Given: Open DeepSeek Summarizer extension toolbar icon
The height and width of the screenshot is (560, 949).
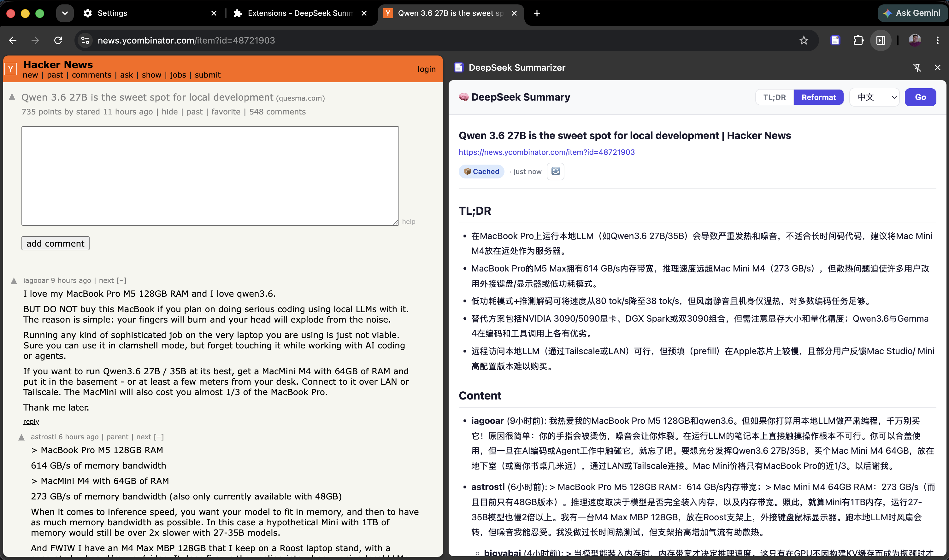Looking at the screenshot, I should point(835,40).
